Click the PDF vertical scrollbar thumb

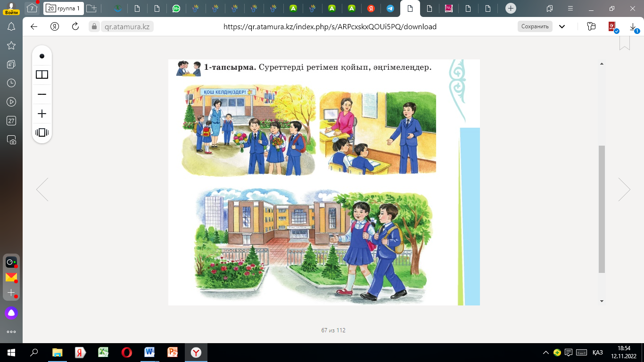pos(602,209)
